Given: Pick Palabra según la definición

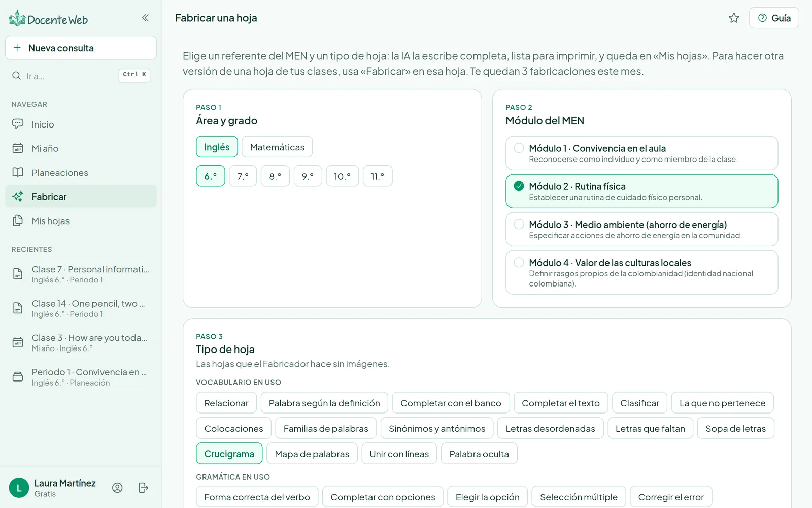Looking at the screenshot, I should click(x=324, y=403).
